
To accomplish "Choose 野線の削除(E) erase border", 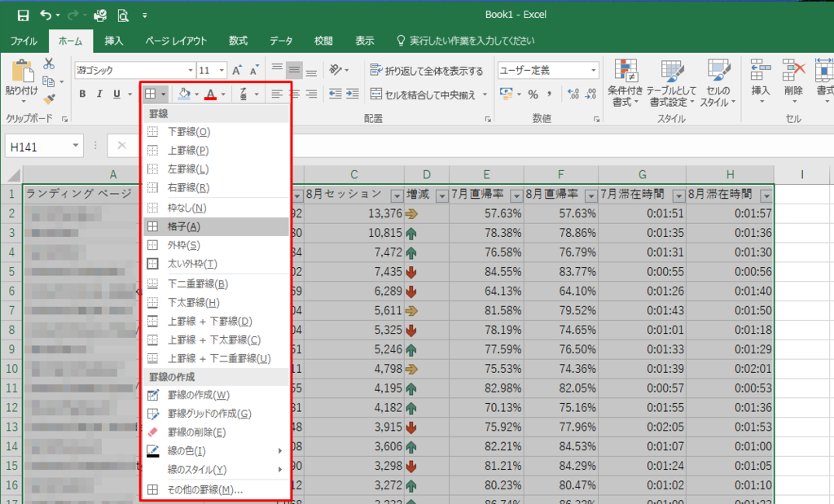I will click(217, 432).
